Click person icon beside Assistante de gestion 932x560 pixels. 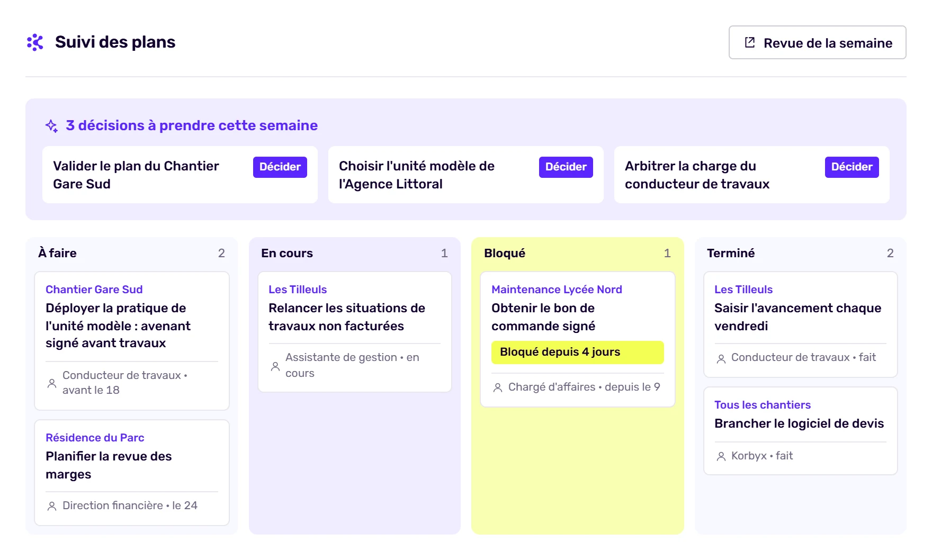click(x=275, y=366)
